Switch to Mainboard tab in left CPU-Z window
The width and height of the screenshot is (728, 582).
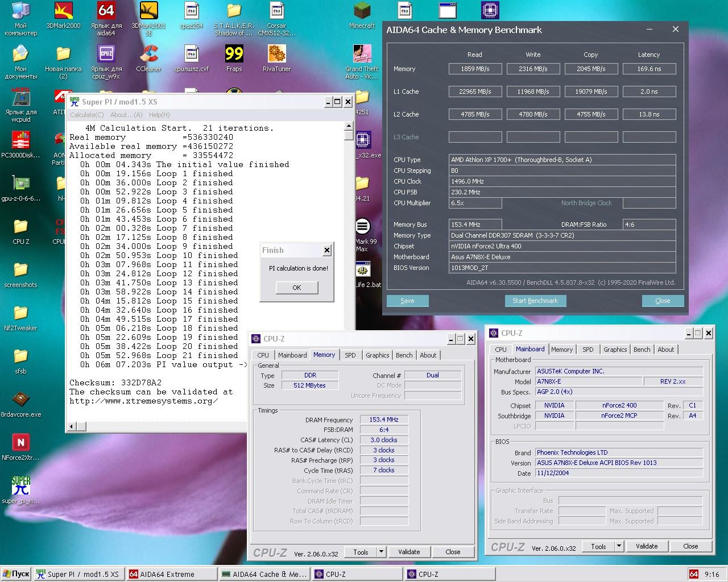click(292, 355)
